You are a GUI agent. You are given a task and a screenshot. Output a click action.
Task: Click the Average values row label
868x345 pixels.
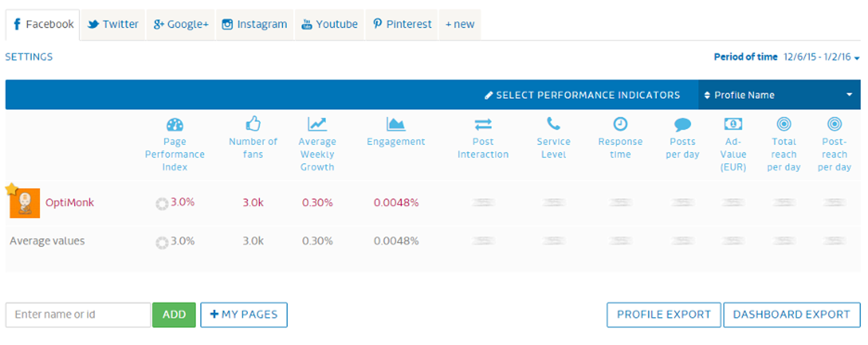tap(47, 241)
